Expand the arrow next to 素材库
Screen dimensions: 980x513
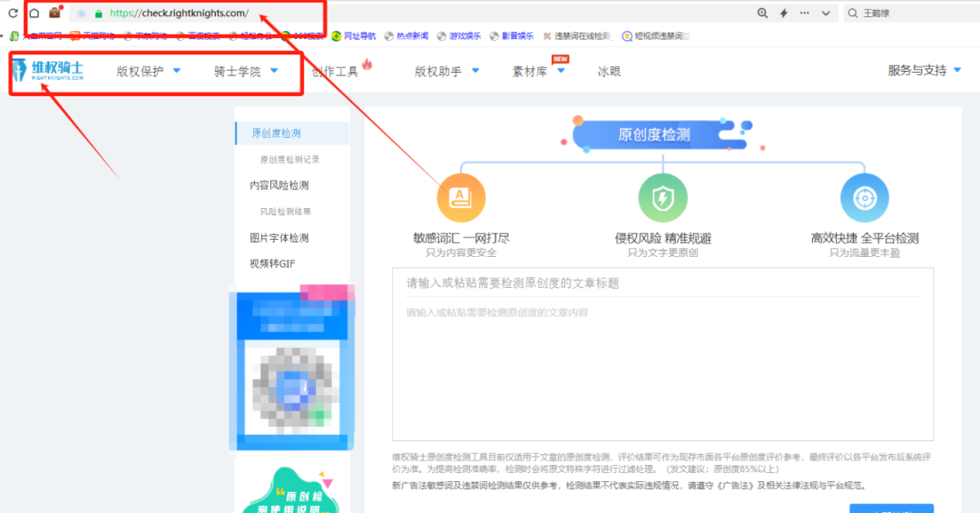[x=561, y=71]
